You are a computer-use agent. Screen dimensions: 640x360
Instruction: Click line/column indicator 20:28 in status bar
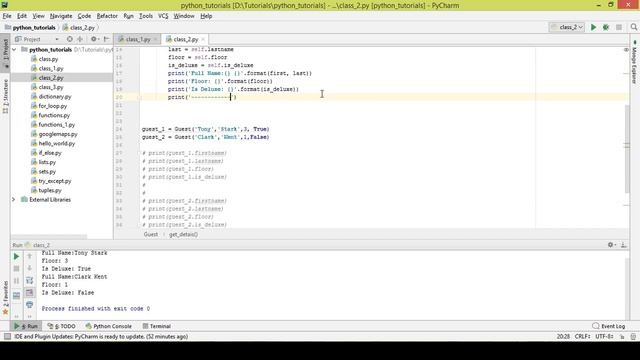click(x=563, y=337)
